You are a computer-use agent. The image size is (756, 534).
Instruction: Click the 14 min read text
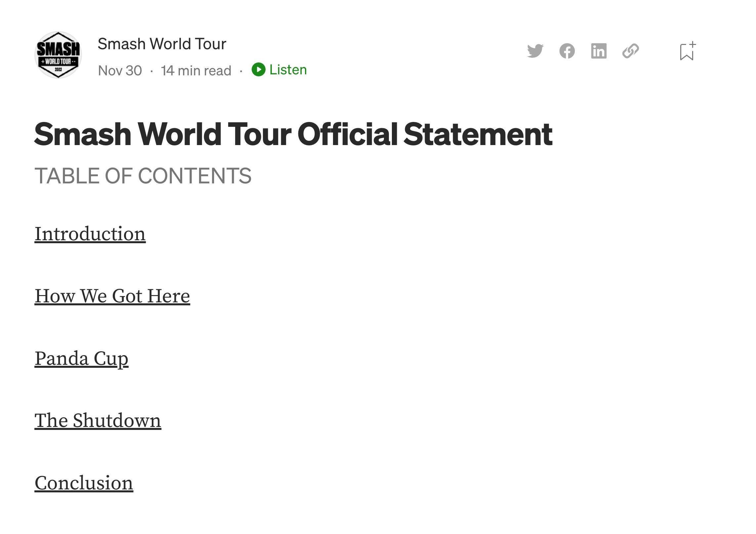pyautogui.click(x=196, y=70)
